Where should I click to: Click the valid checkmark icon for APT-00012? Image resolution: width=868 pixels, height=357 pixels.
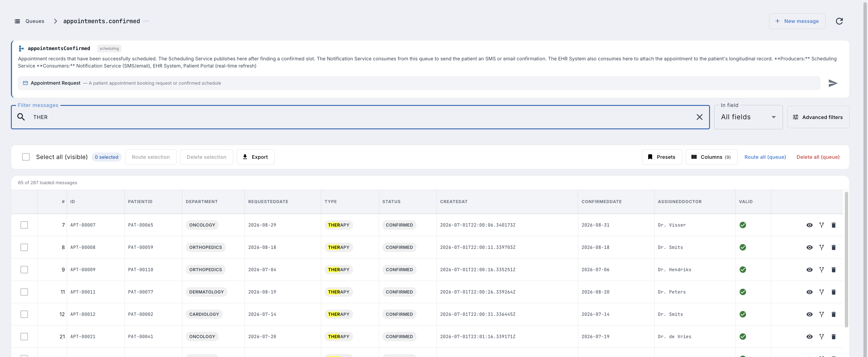(742, 314)
